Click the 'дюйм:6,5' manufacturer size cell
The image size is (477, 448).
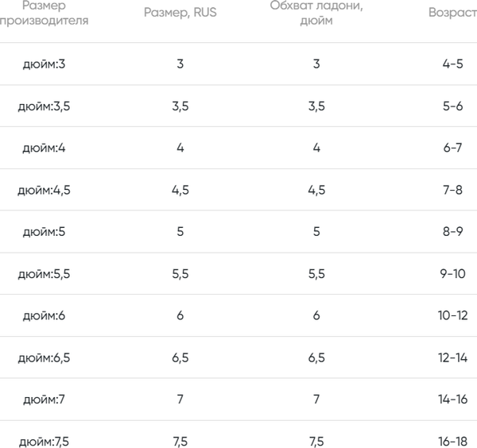point(44,357)
